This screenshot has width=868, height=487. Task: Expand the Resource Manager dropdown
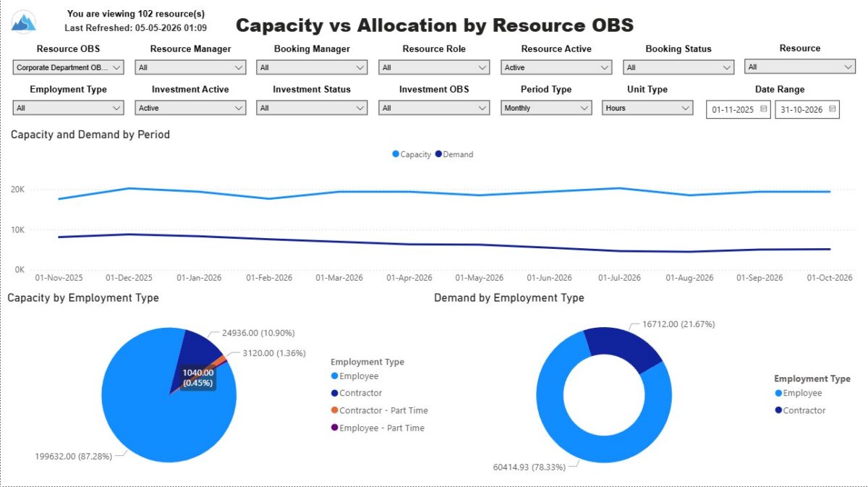(x=191, y=67)
